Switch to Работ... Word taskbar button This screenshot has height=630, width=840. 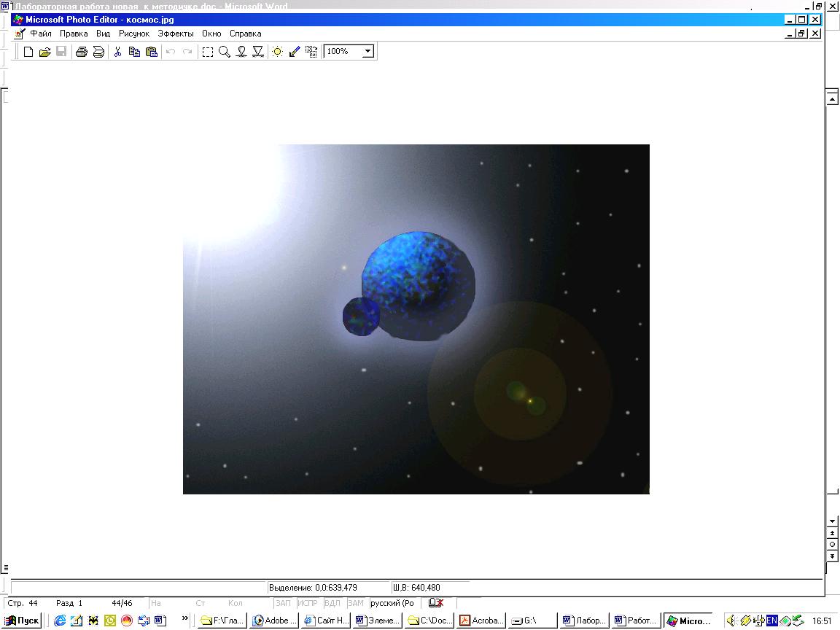637,621
